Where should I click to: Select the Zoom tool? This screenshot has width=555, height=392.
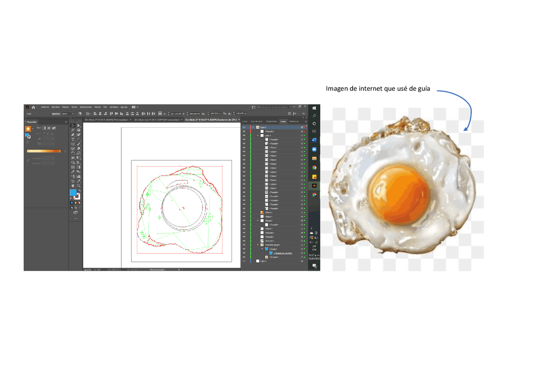pyautogui.click(x=78, y=185)
